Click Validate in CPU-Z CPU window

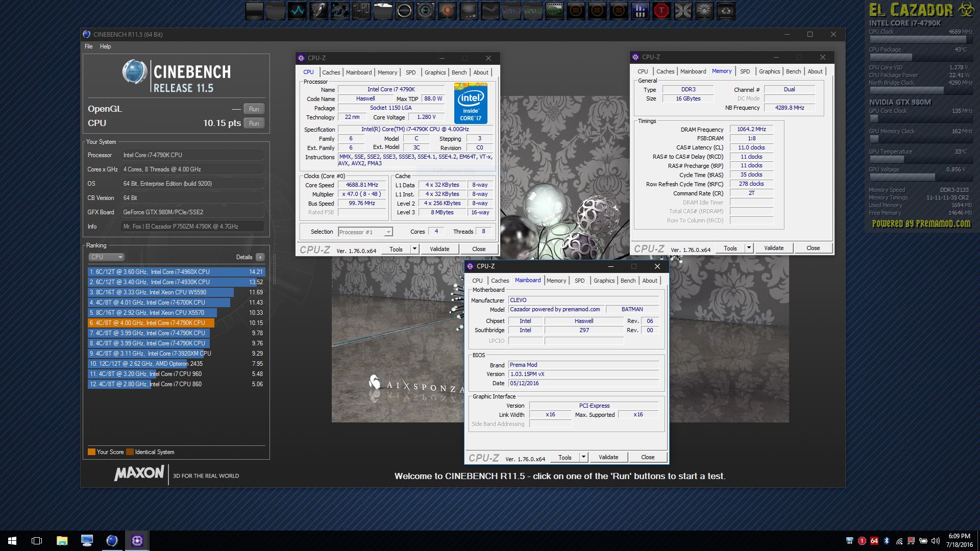click(439, 249)
